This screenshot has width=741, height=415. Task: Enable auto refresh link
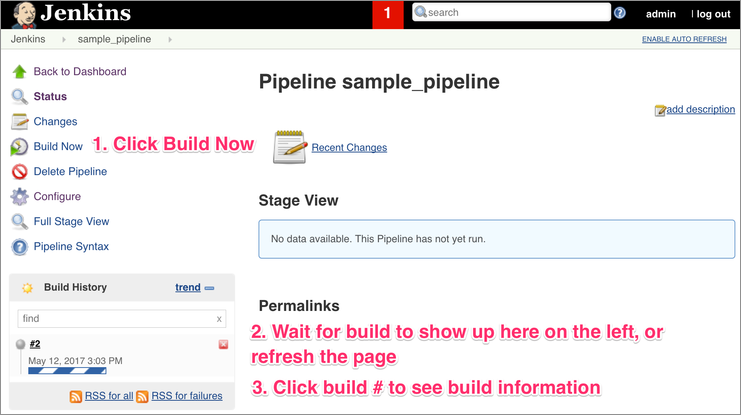tap(684, 39)
